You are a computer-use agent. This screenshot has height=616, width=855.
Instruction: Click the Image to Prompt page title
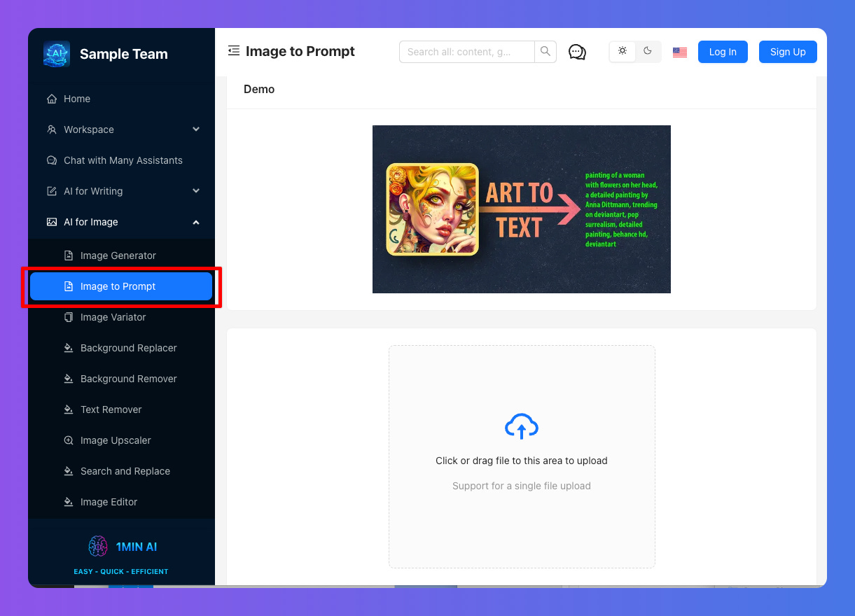(x=300, y=51)
